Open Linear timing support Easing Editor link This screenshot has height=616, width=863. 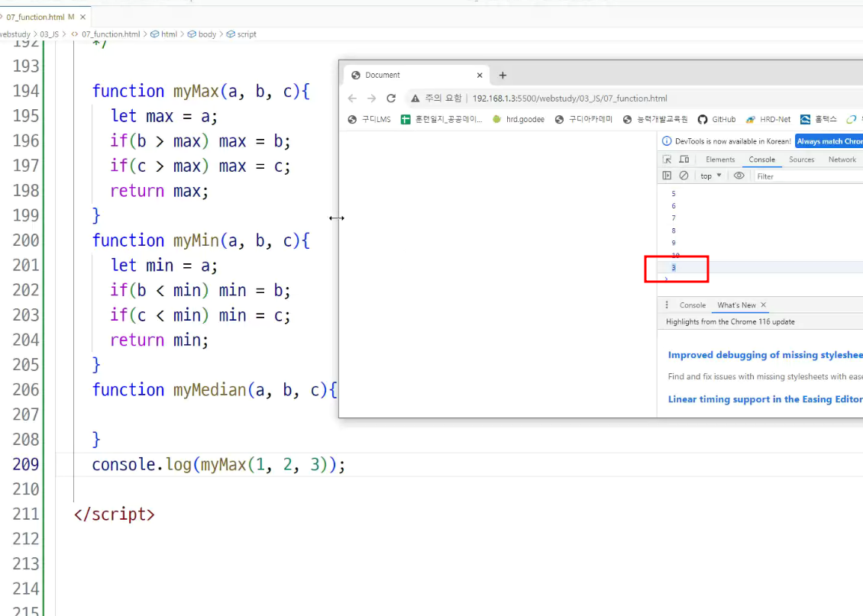click(x=765, y=399)
